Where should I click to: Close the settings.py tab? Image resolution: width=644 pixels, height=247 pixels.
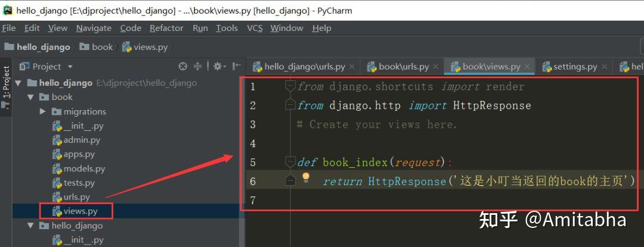(604, 67)
